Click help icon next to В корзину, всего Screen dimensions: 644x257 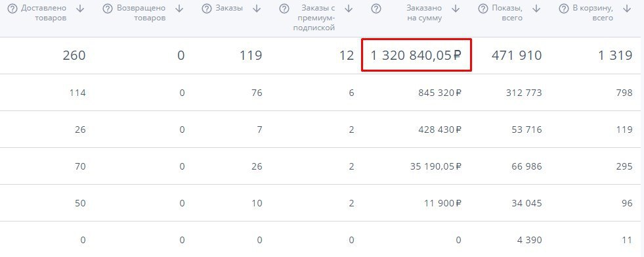click(x=564, y=9)
